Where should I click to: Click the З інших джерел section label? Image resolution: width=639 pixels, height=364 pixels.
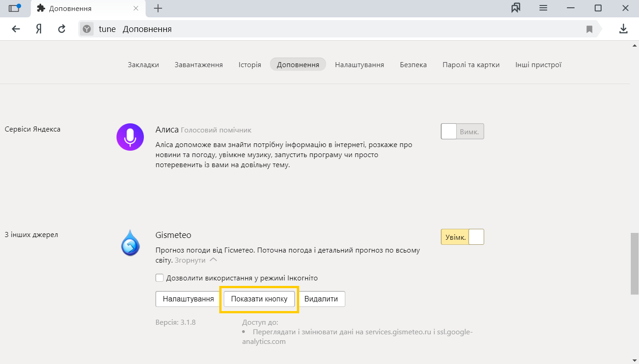click(x=31, y=235)
